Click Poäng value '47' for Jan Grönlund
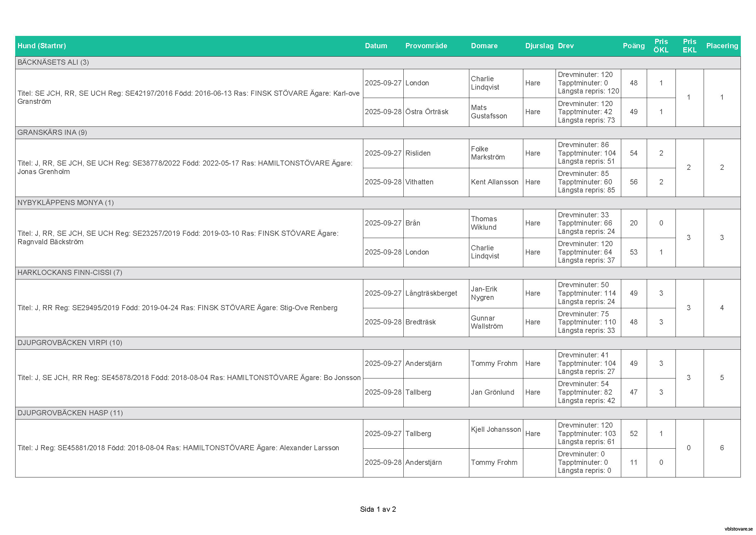The height and width of the screenshot is (535, 756). click(x=634, y=392)
